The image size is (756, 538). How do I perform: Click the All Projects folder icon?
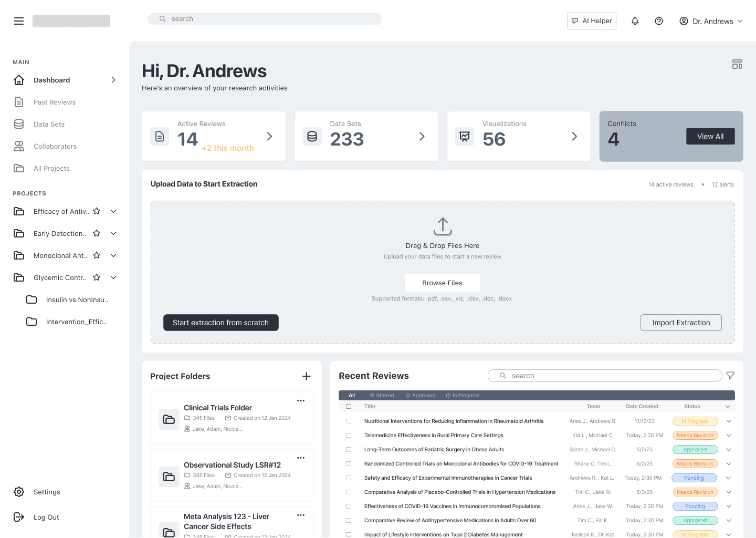[x=19, y=168]
